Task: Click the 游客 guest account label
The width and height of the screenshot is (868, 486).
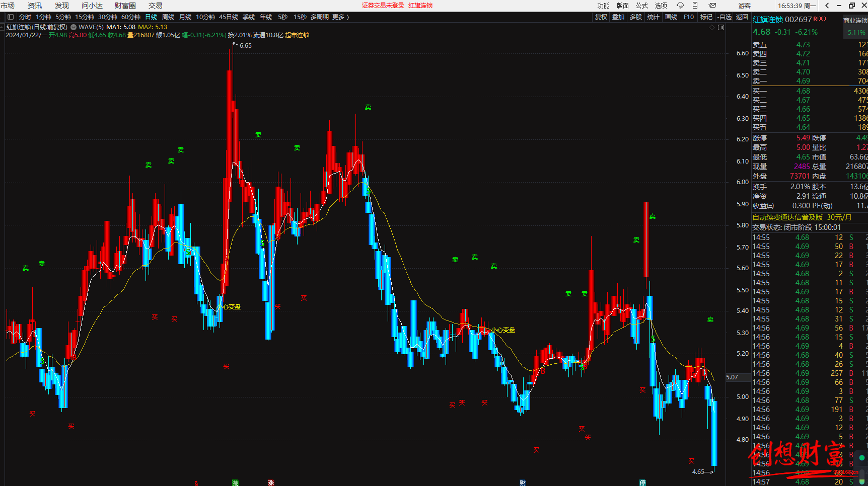Action: (745, 6)
